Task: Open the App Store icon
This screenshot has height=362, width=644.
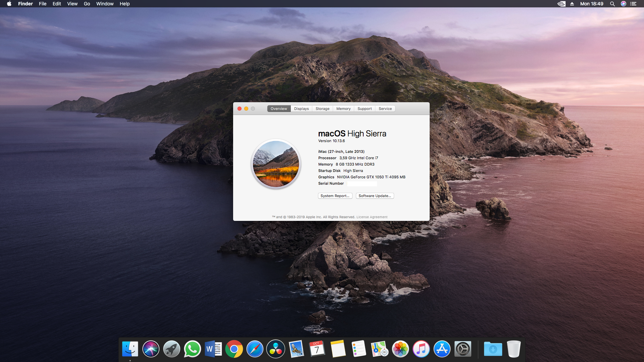Action: coord(442,349)
